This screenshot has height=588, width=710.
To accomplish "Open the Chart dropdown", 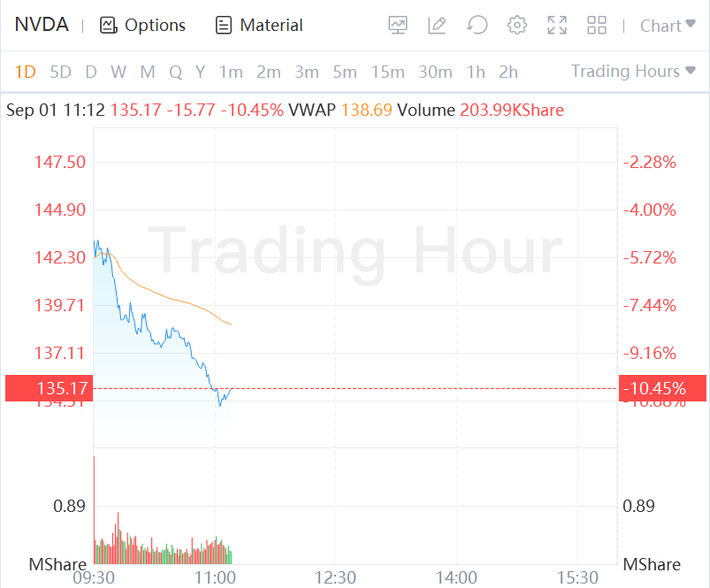I will pyautogui.click(x=668, y=26).
